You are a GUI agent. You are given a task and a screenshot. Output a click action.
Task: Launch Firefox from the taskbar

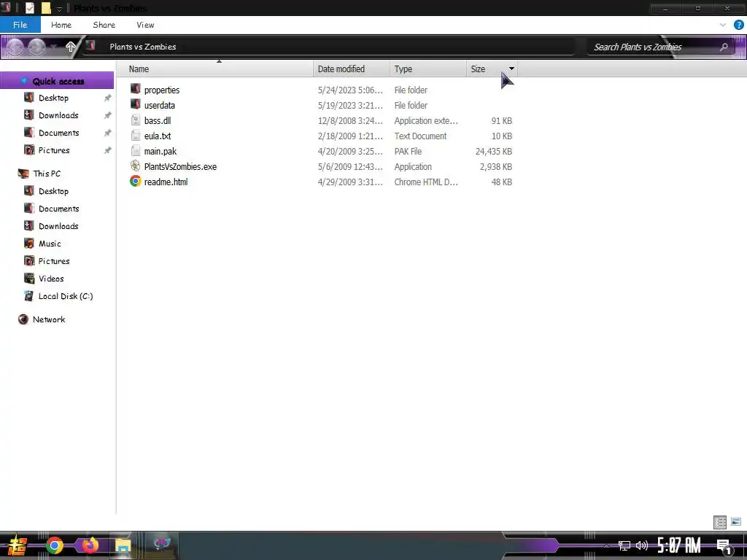tap(90, 545)
